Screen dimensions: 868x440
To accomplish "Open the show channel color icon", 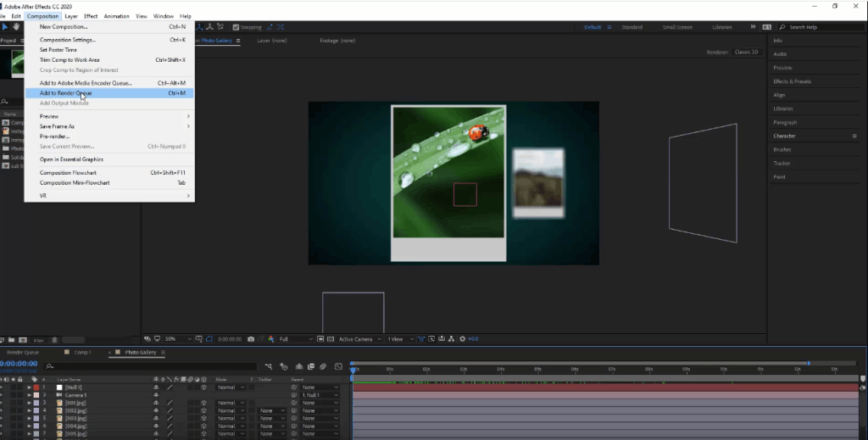I will coord(270,339).
